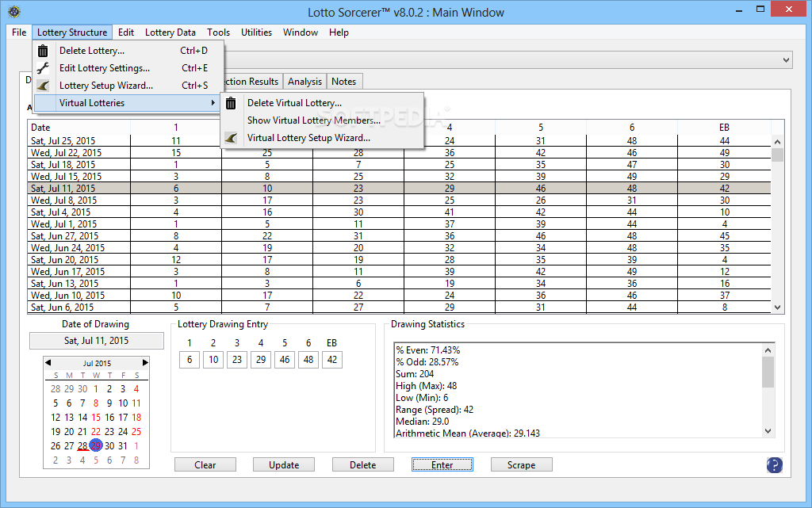Open the blue question mark help icon
The image size is (812, 508).
774,465
